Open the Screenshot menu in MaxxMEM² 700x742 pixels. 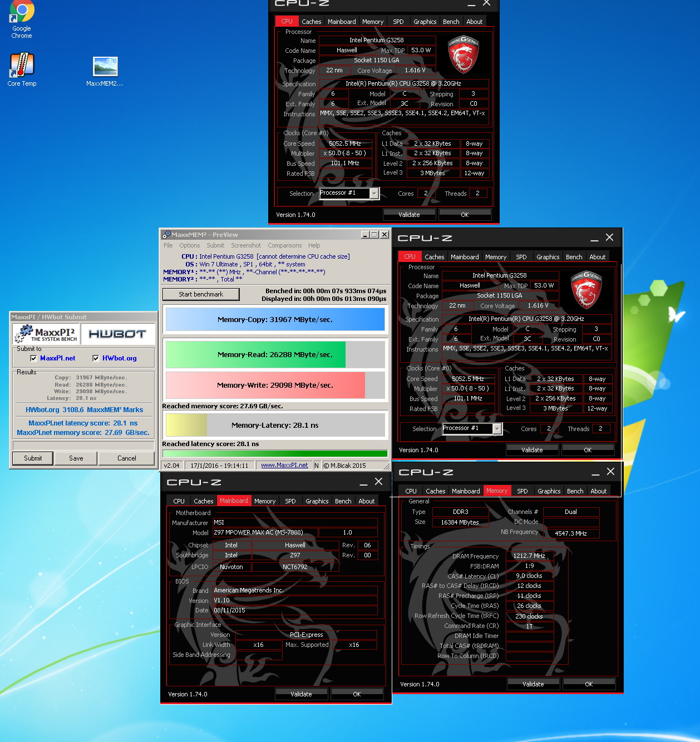(x=246, y=245)
